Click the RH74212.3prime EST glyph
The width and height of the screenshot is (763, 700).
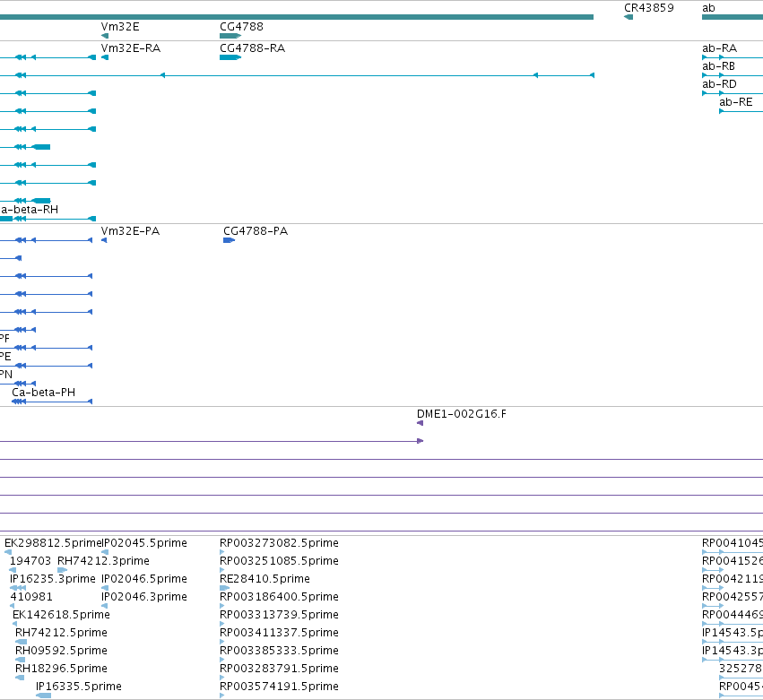point(62,570)
